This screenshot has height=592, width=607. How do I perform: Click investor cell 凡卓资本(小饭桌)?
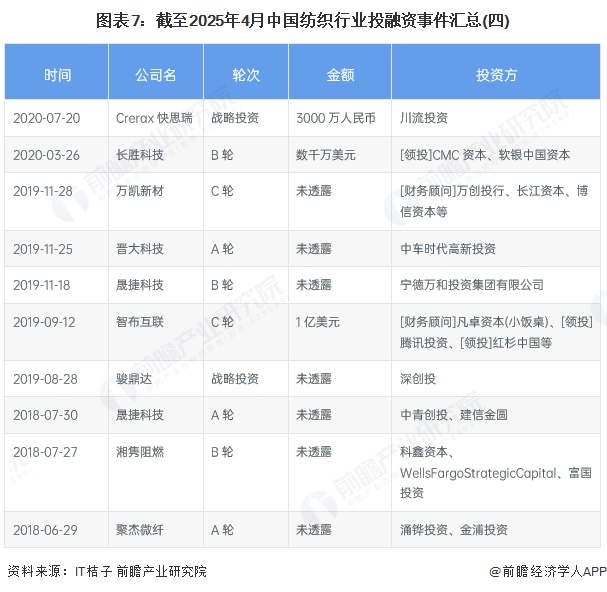click(x=496, y=332)
